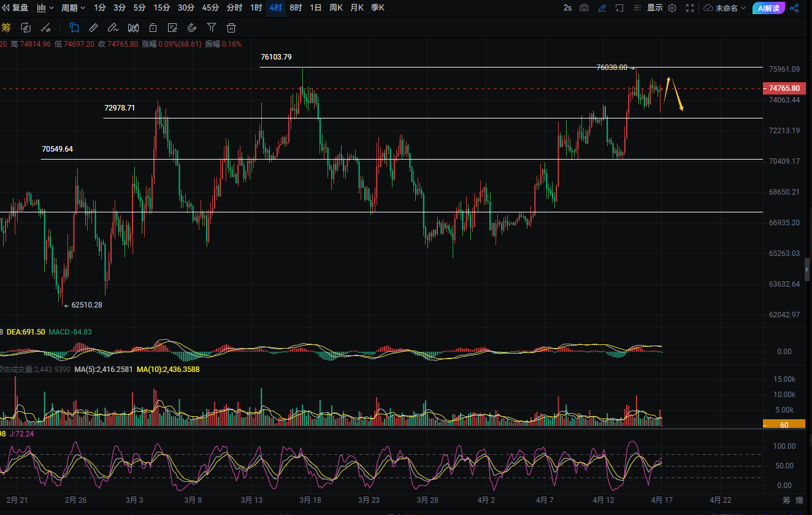Viewport: 812px width, 515px height.
Task: Click the AI解读 button
Action: pos(768,8)
